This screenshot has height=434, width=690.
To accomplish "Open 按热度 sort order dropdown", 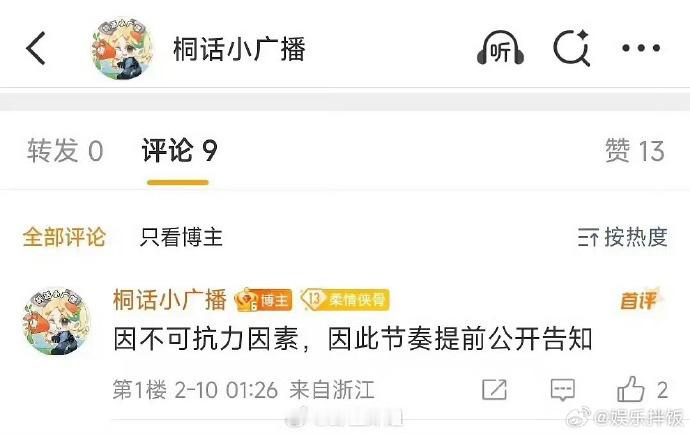I will point(623,237).
